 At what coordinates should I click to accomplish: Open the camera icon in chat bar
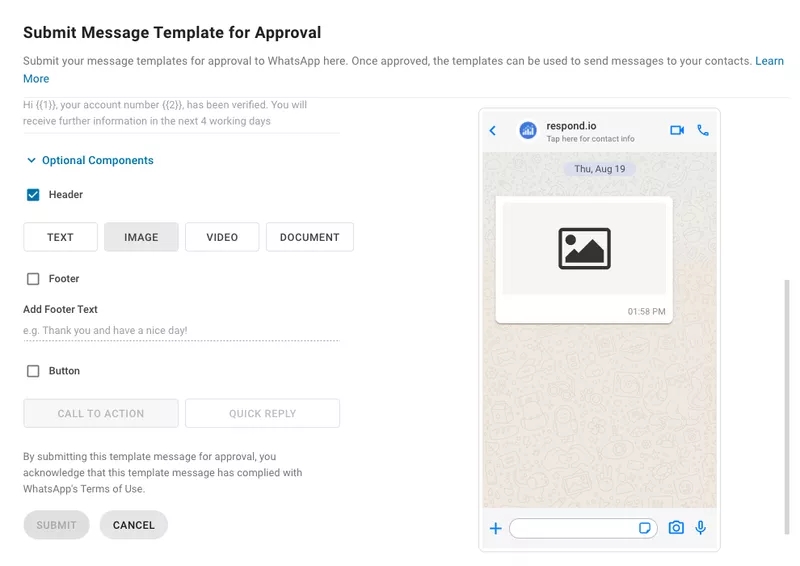pyautogui.click(x=676, y=528)
